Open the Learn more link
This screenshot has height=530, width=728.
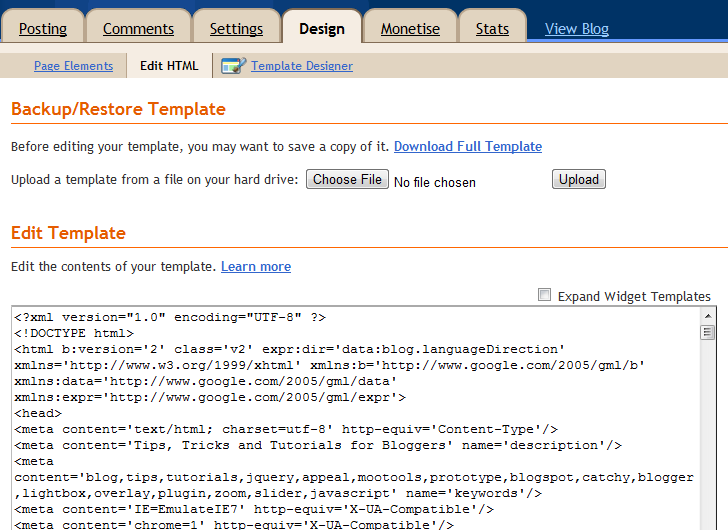[256, 267]
